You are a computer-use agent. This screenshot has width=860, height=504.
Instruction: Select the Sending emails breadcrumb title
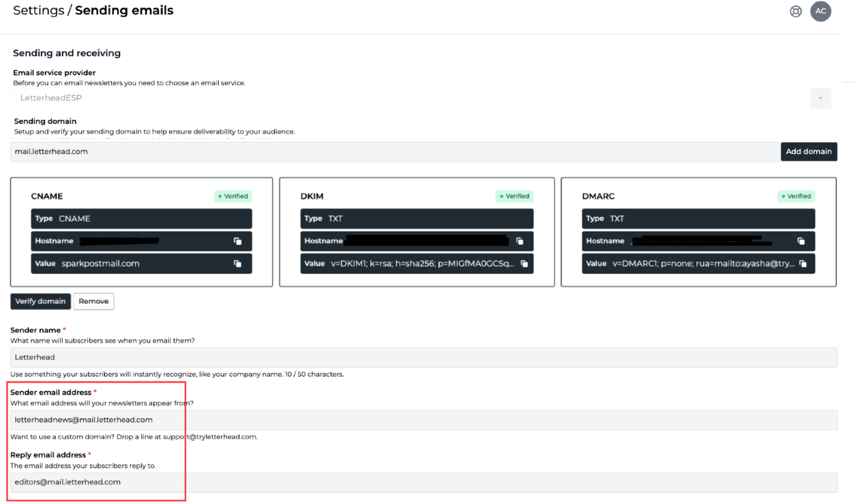[x=124, y=10]
